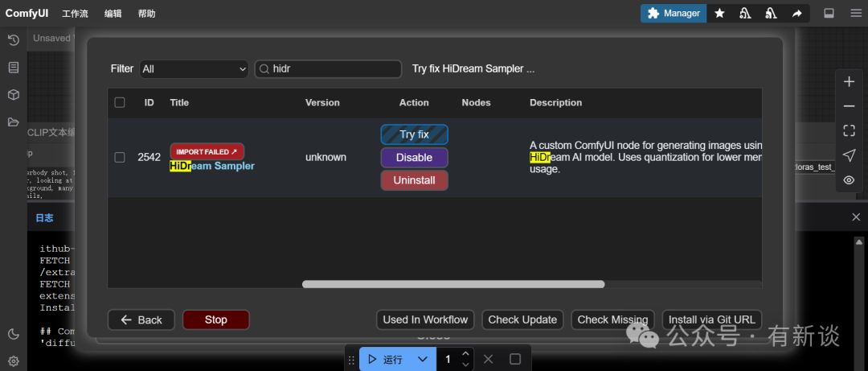
Task: Close the log panel with X
Action: click(856, 216)
